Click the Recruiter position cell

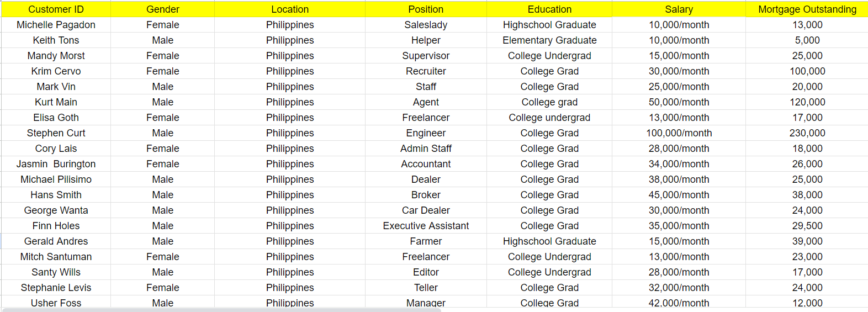point(426,71)
